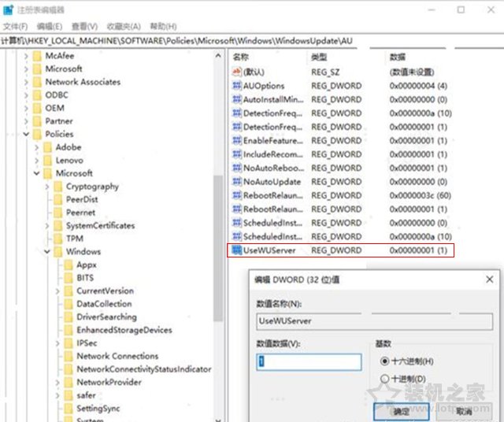Select the EnhancedStorageDevices tree item
Viewport: 504px width, 422px height.
coord(124,330)
